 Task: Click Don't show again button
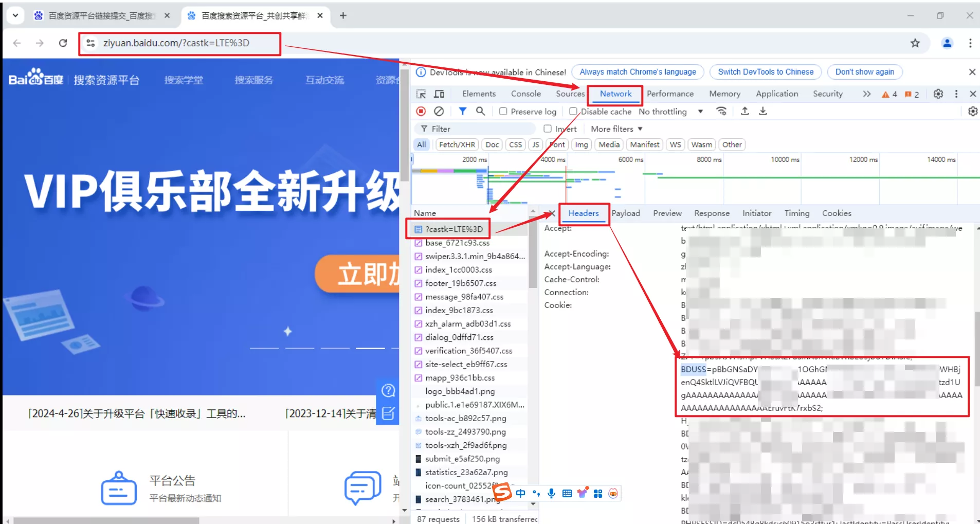[865, 72]
